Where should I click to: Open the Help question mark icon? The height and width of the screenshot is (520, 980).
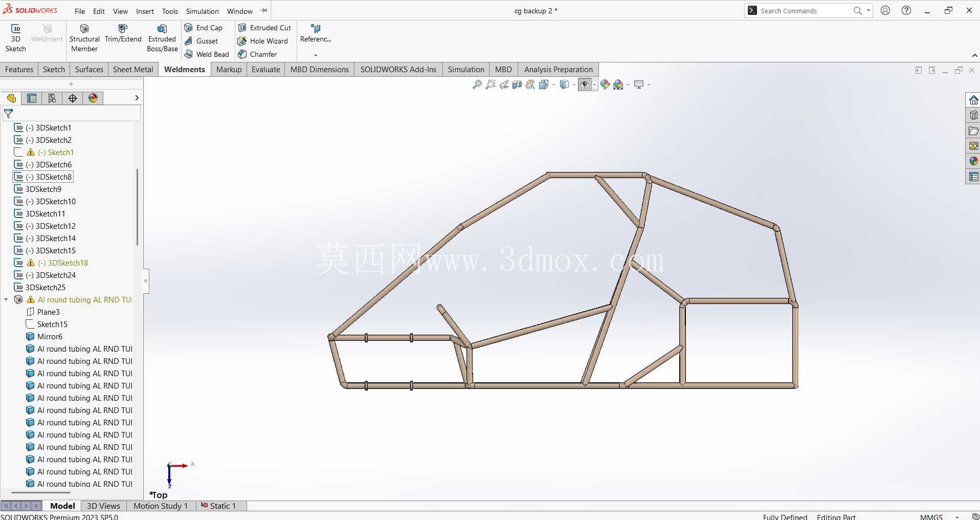click(906, 10)
